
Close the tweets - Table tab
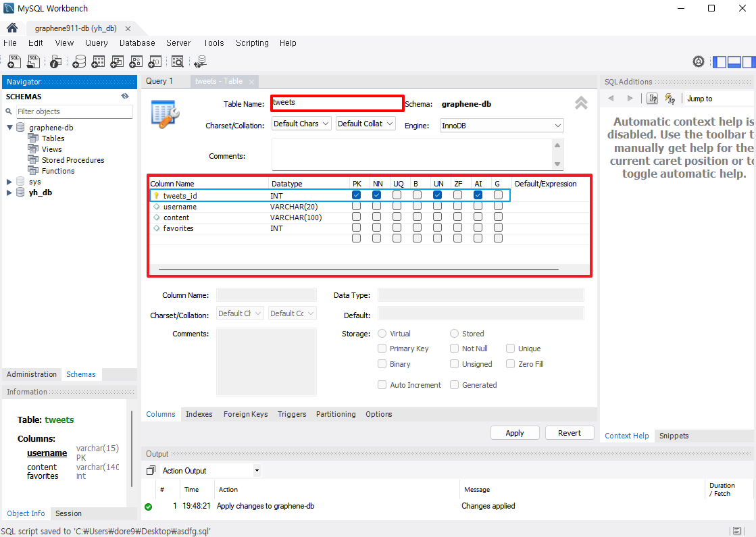click(x=251, y=82)
